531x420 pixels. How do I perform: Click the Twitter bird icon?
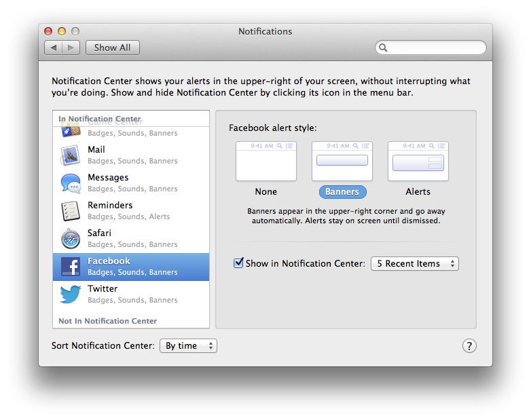[x=71, y=294]
